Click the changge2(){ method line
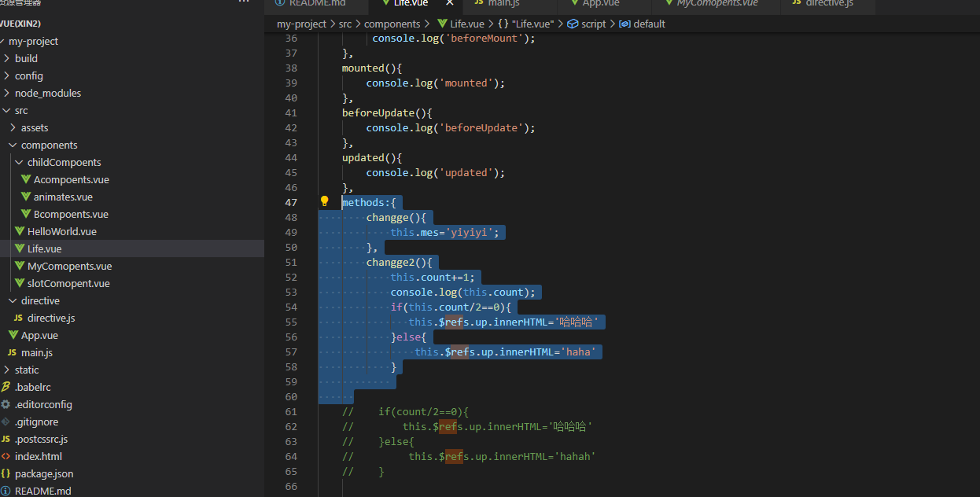Image resolution: width=980 pixels, height=497 pixels. click(x=399, y=262)
